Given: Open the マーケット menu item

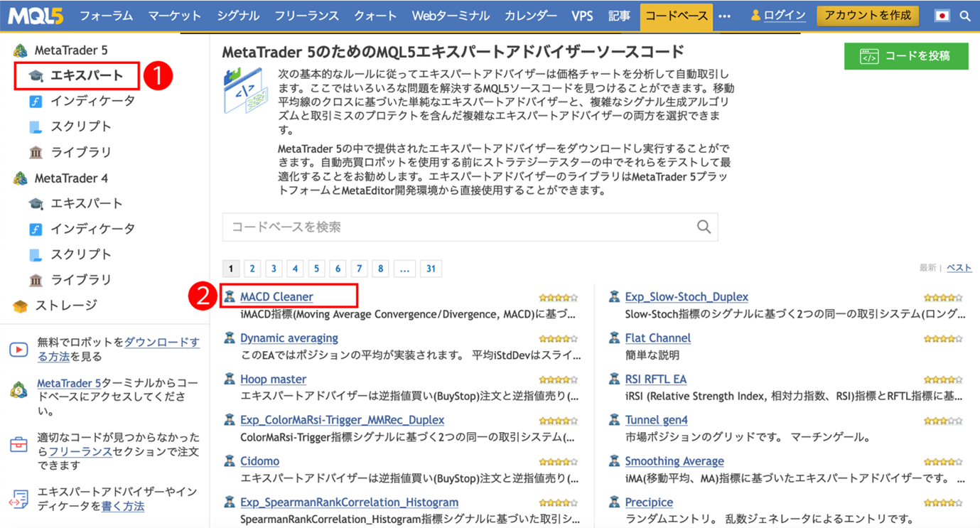Looking at the screenshot, I should click(175, 16).
